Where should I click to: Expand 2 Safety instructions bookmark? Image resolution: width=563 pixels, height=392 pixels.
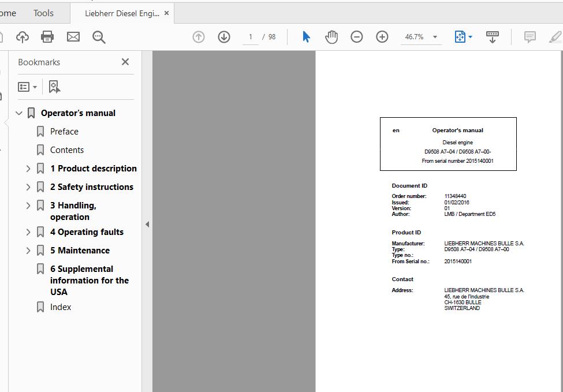(x=28, y=186)
